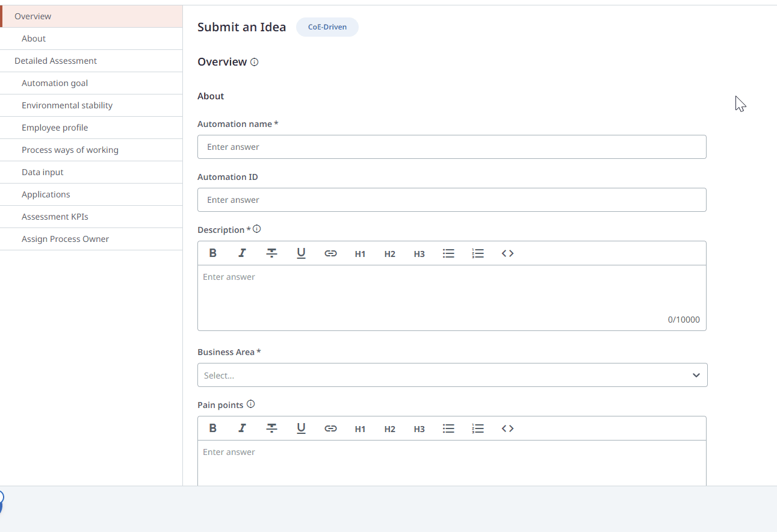Open Process ways of working section
Viewport: 777px width, 532px height.
[91, 150]
